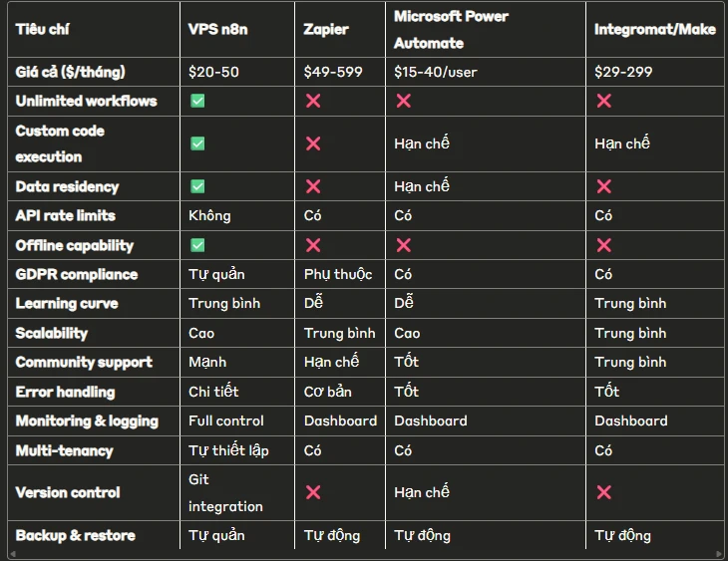Click Zapier's red X for Unlimited workflows

313,101
